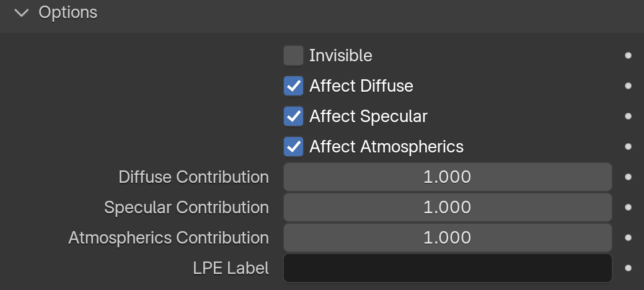Viewport: 644px width, 290px height.
Task: Select the Specular Contribution value field
Action: tap(448, 208)
